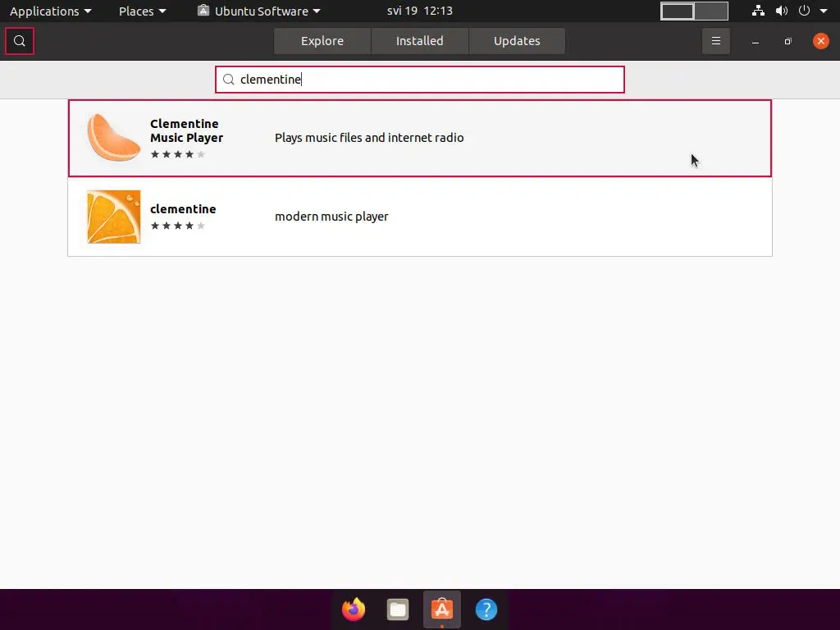This screenshot has height=630, width=840.
Task: Click the square orange clementine snap icon
Action: [113, 217]
